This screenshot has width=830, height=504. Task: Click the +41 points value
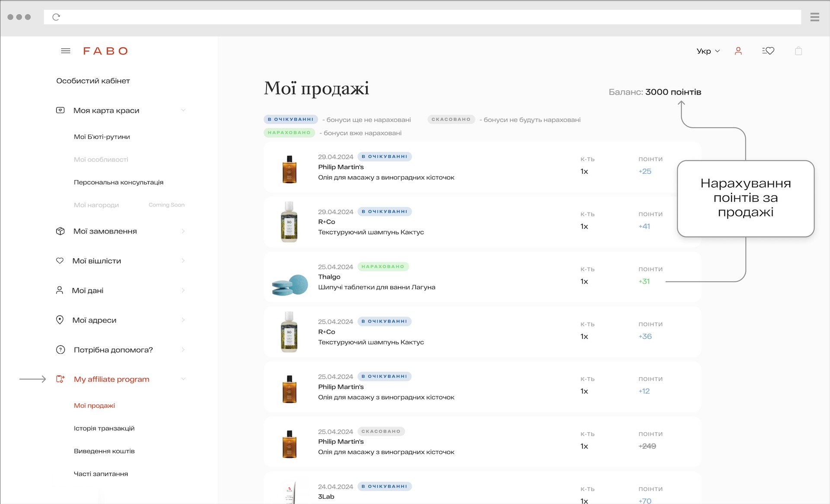(644, 226)
